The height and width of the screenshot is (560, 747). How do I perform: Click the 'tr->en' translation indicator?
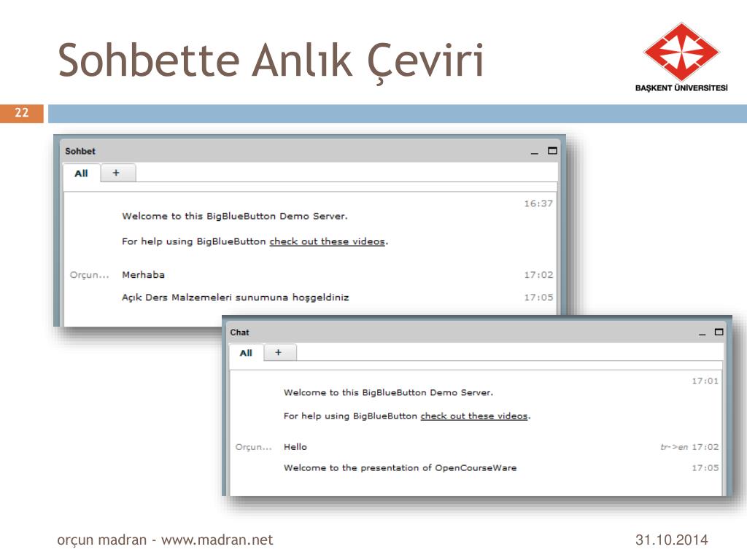[x=674, y=447]
